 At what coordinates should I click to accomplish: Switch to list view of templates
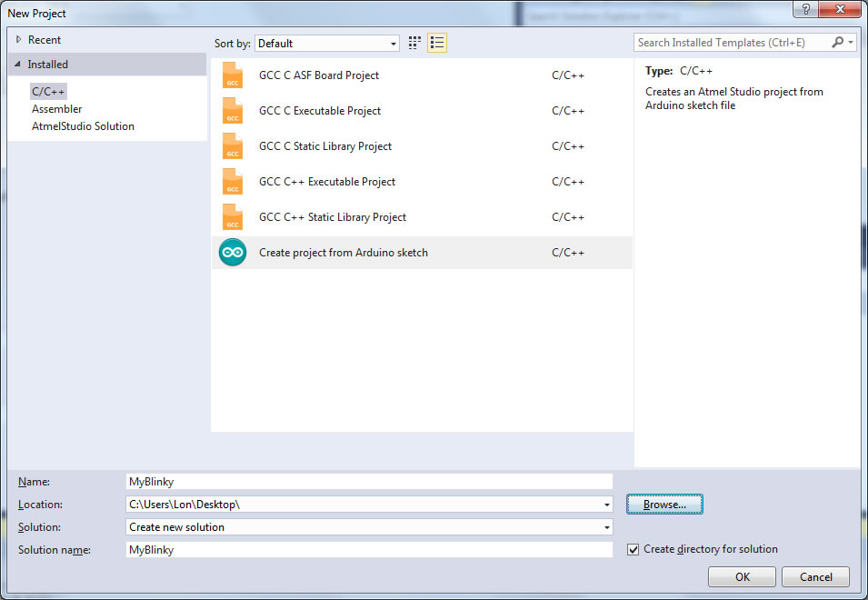437,43
